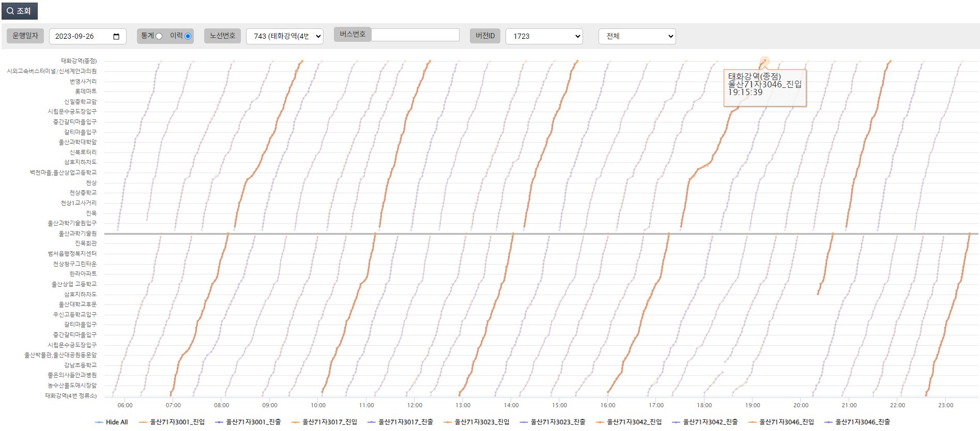
Task: Focus the 버스번호 text input field
Action: (x=415, y=35)
